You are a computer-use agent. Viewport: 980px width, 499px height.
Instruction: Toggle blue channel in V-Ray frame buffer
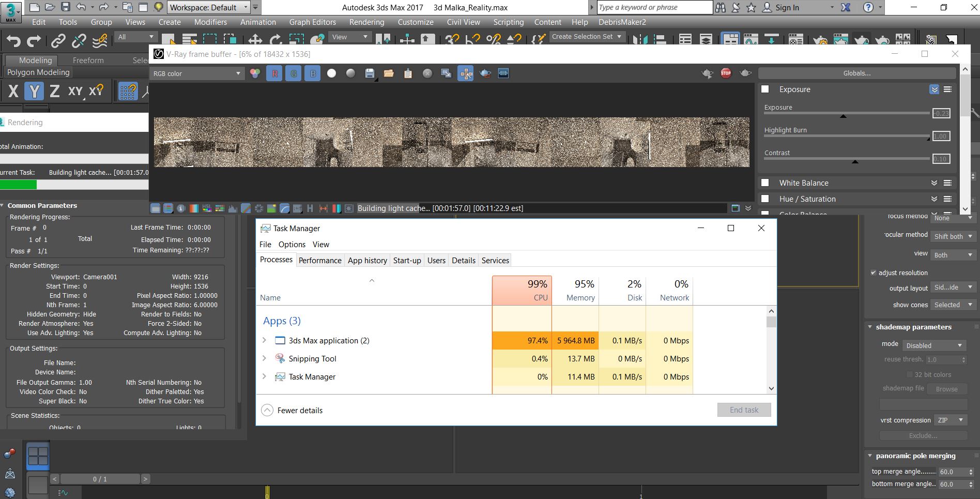point(313,73)
